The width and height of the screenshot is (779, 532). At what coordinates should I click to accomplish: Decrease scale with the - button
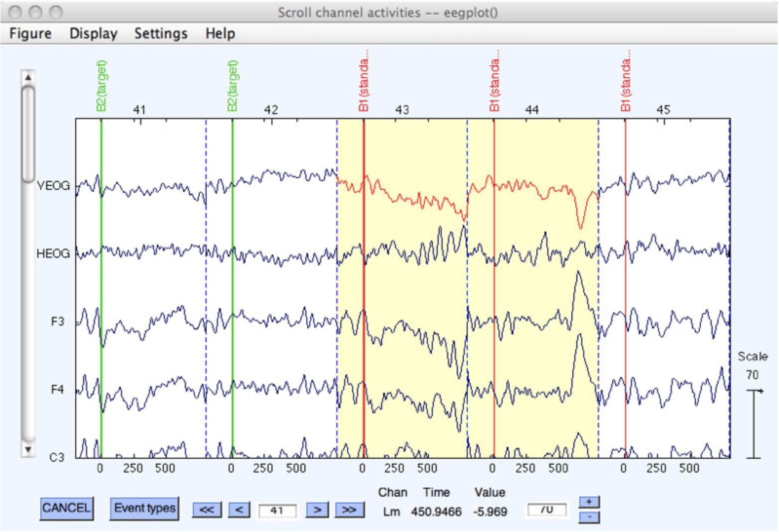click(x=589, y=517)
